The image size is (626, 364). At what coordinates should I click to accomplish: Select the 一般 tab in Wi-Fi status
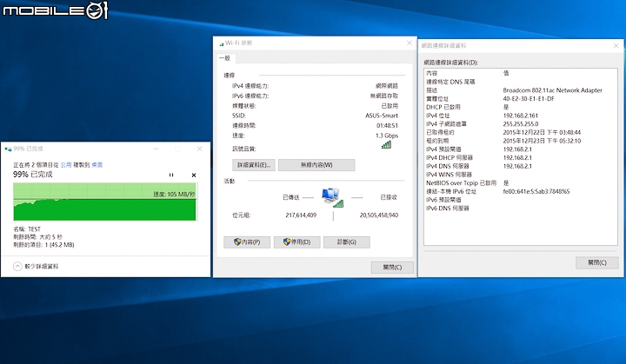[225, 58]
